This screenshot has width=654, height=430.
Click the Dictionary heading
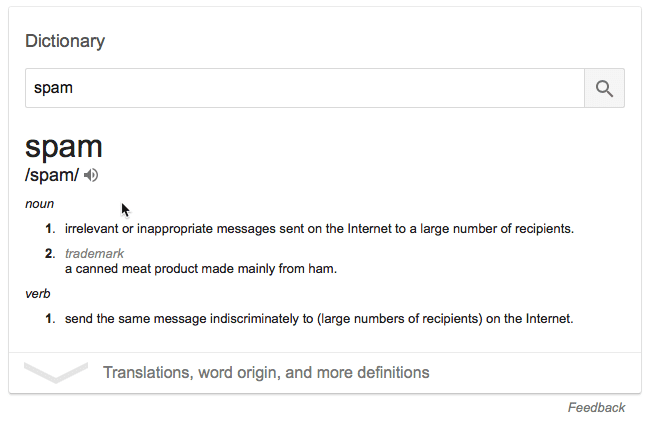(65, 41)
